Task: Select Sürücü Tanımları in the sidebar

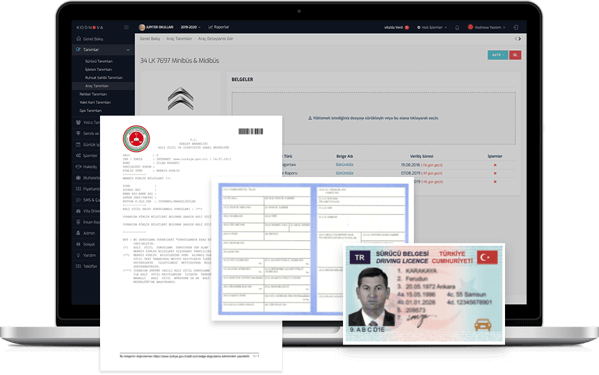Action: click(99, 61)
